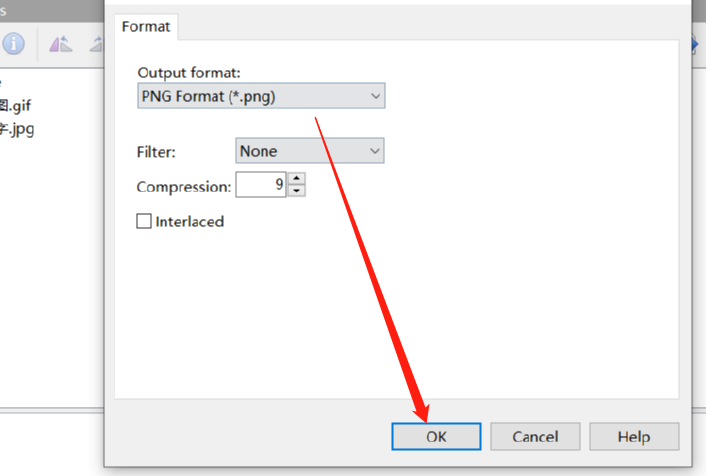Select the topmost blue list entry
This screenshot has height=476, width=710.
[1, 82]
